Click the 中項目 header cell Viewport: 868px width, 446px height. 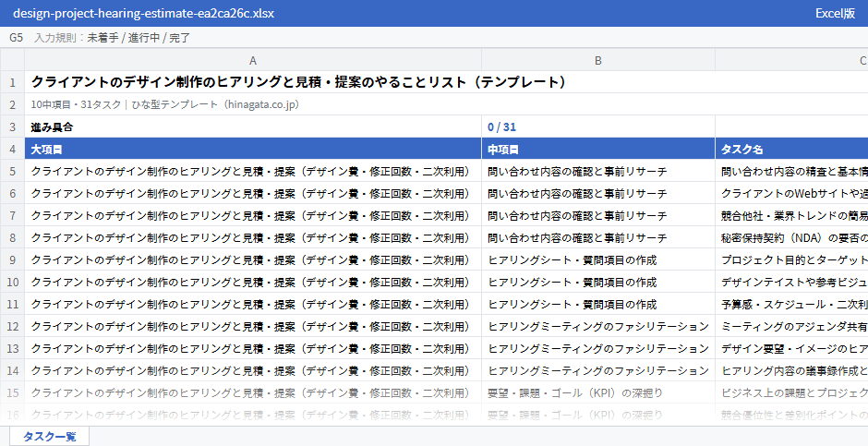(x=597, y=150)
